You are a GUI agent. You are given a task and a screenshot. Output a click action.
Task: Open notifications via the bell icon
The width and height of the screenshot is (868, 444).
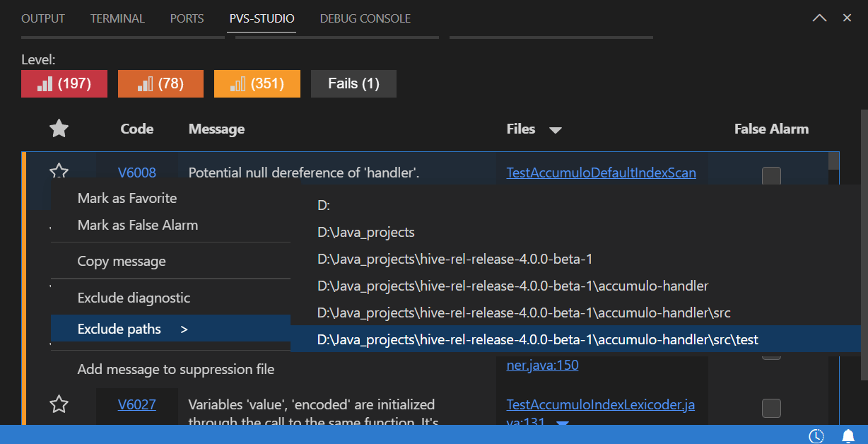[x=848, y=436]
